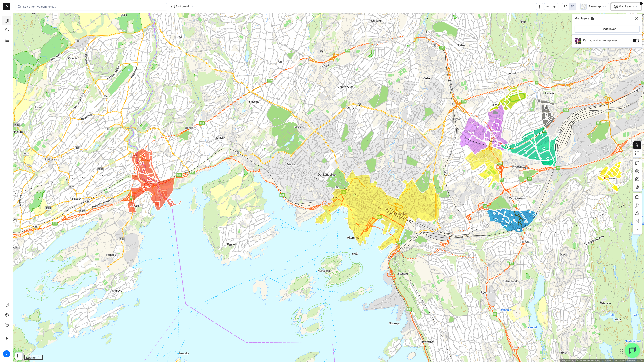Screen dimensions: 644x362
Task: Click the app logo in top-left corner
Action: pyautogui.click(x=7, y=7)
